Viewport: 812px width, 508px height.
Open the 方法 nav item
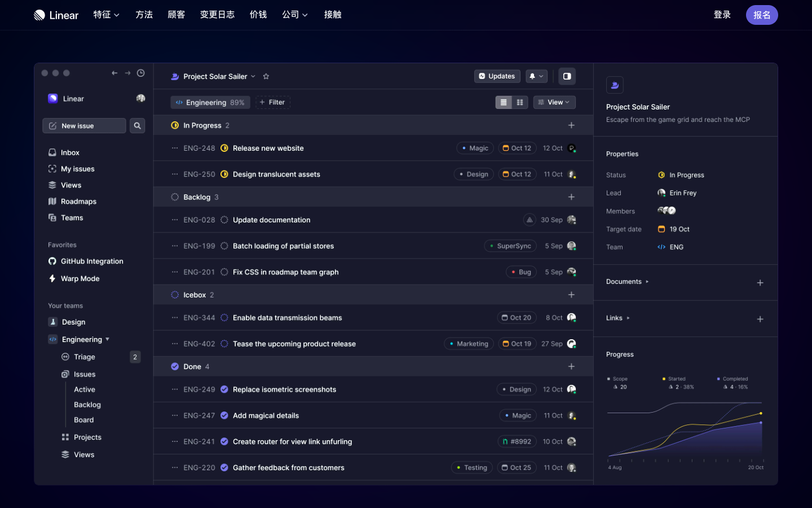pos(144,15)
